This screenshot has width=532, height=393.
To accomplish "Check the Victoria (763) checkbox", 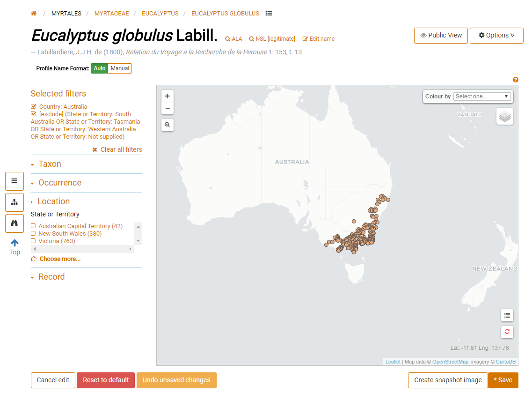I will point(33,241).
